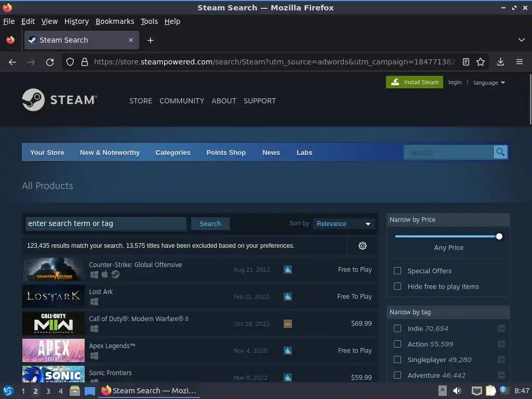
Task: Open the list all tabs chevron
Action: pyautogui.click(x=522, y=40)
